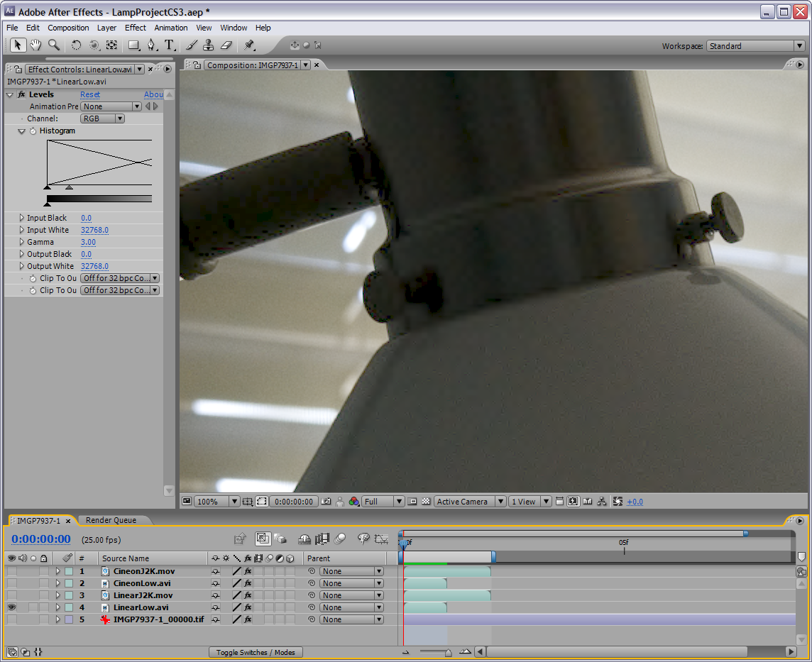Hide the LinearLow.avi layer eye toggle

tap(11, 607)
